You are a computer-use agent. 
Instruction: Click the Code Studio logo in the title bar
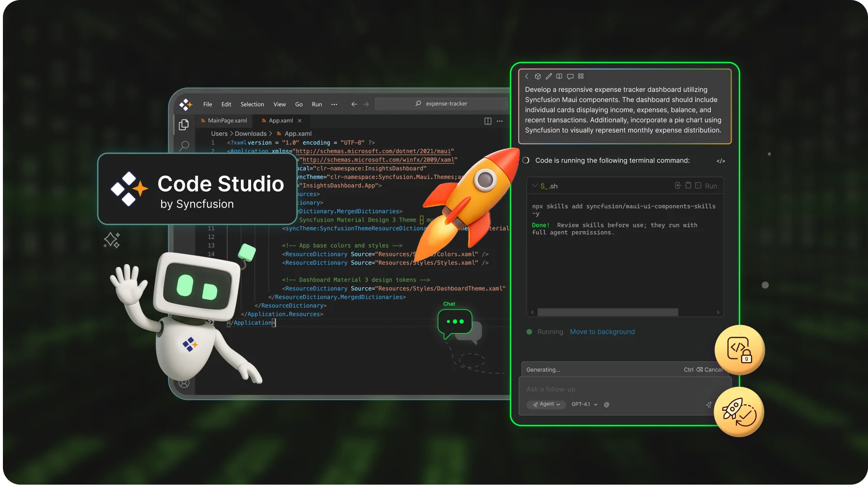pyautogui.click(x=186, y=104)
